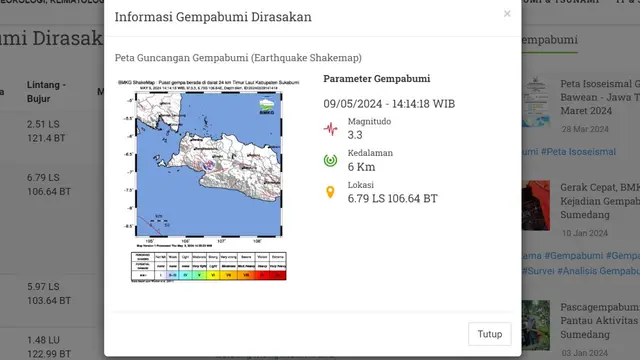The width and height of the screenshot is (640, 360).
Task: Click the 10 Jan 2024 article date
Action: click(585, 233)
